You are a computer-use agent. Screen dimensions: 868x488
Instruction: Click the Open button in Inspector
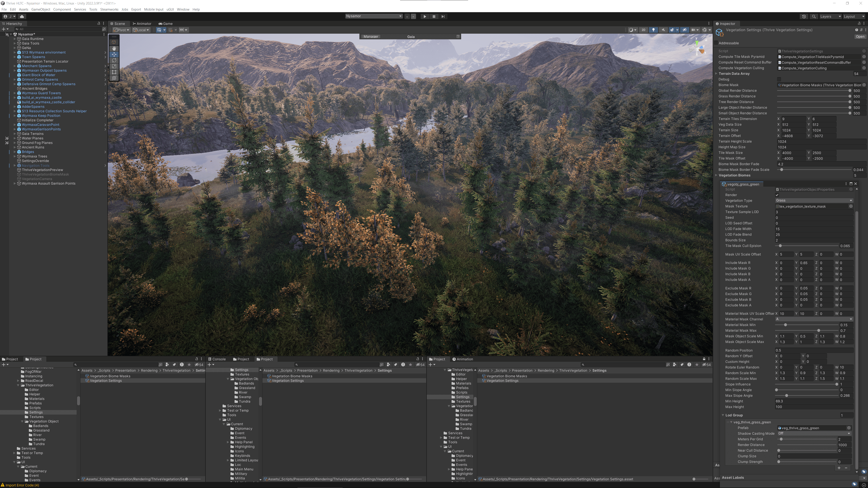(x=860, y=37)
